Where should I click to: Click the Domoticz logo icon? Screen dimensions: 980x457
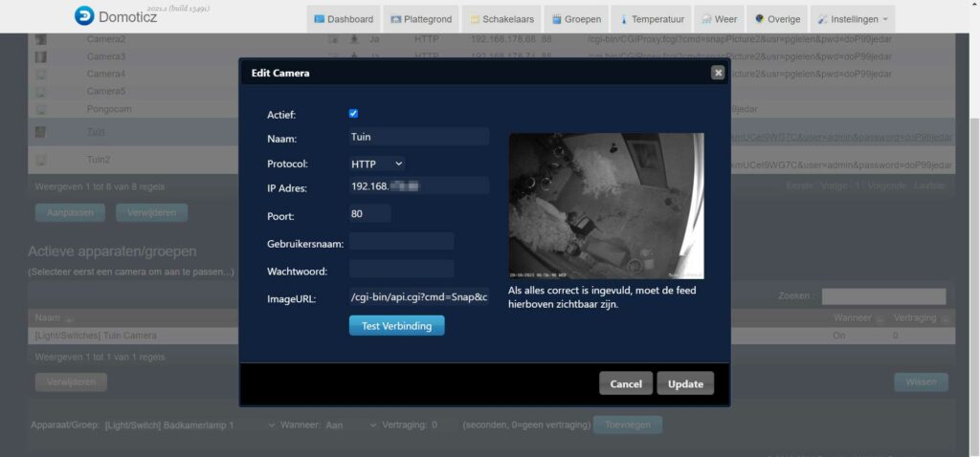click(84, 15)
